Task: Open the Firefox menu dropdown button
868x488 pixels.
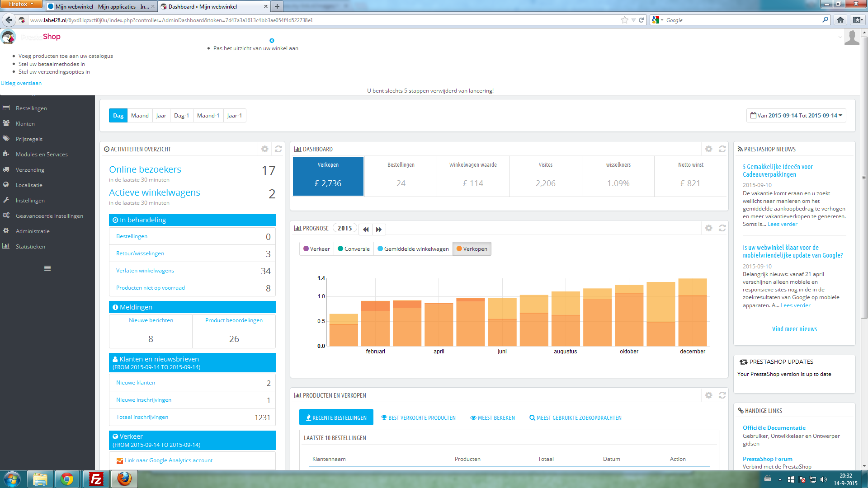Action: [x=21, y=4]
